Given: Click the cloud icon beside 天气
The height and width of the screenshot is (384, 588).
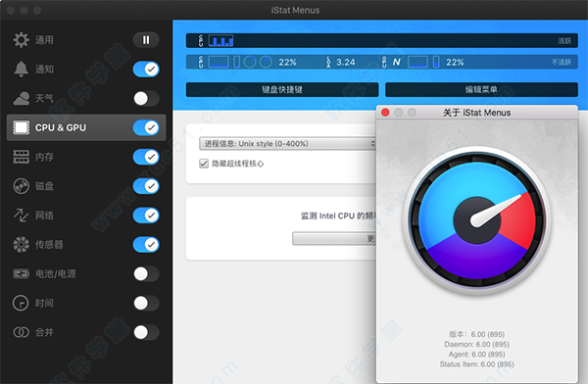Looking at the screenshot, I should tap(21, 98).
